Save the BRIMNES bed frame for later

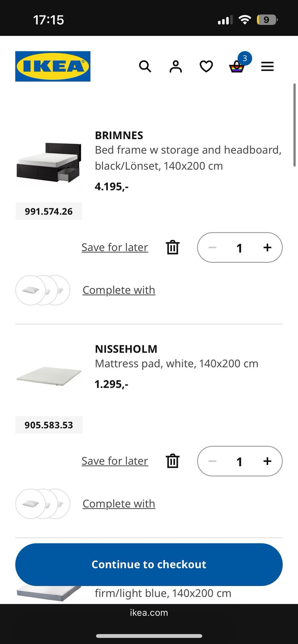[115, 247]
